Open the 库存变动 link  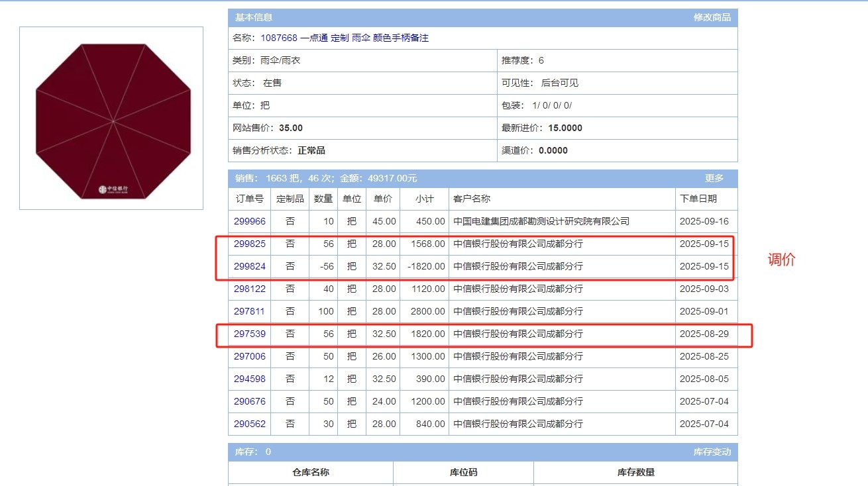tap(712, 452)
